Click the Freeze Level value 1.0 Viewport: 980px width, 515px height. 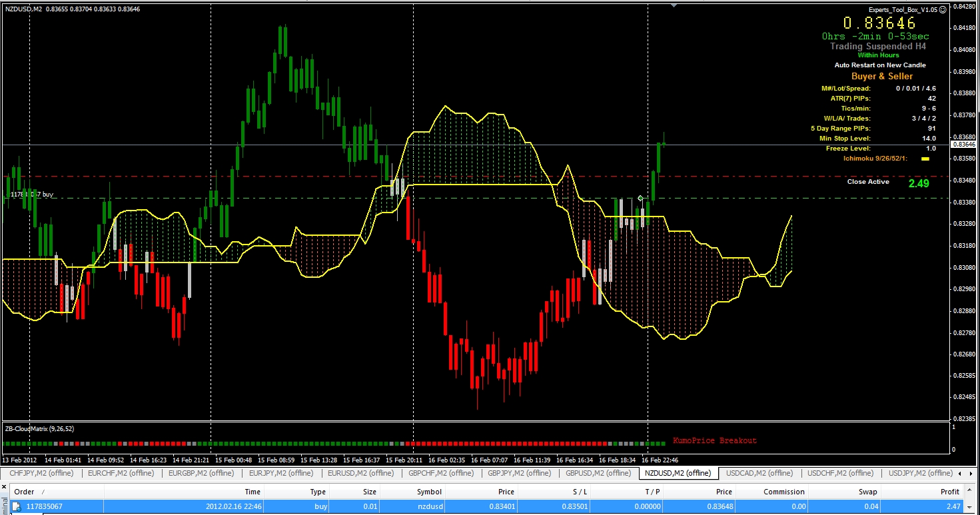click(x=931, y=149)
